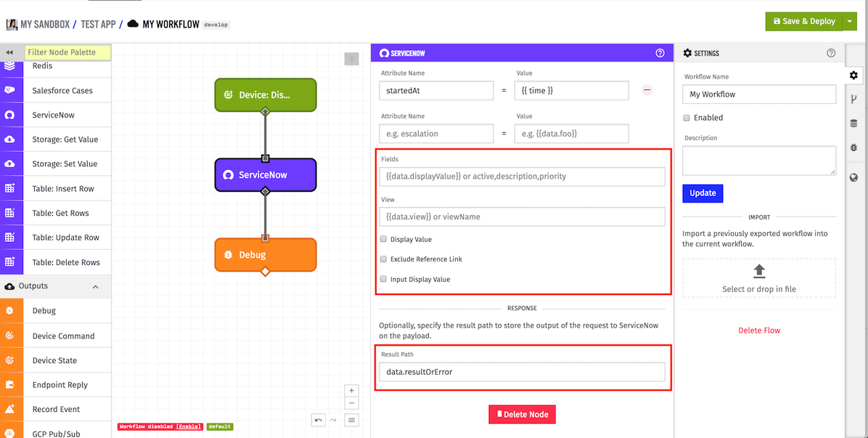Open the globals globe icon on right sidebar

coord(853,178)
